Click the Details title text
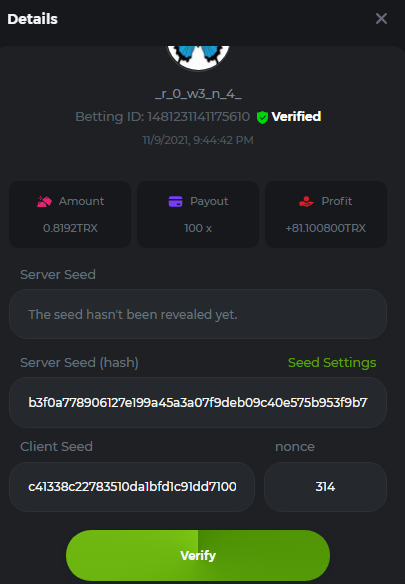The height and width of the screenshot is (584, 405). coord(32,19)
